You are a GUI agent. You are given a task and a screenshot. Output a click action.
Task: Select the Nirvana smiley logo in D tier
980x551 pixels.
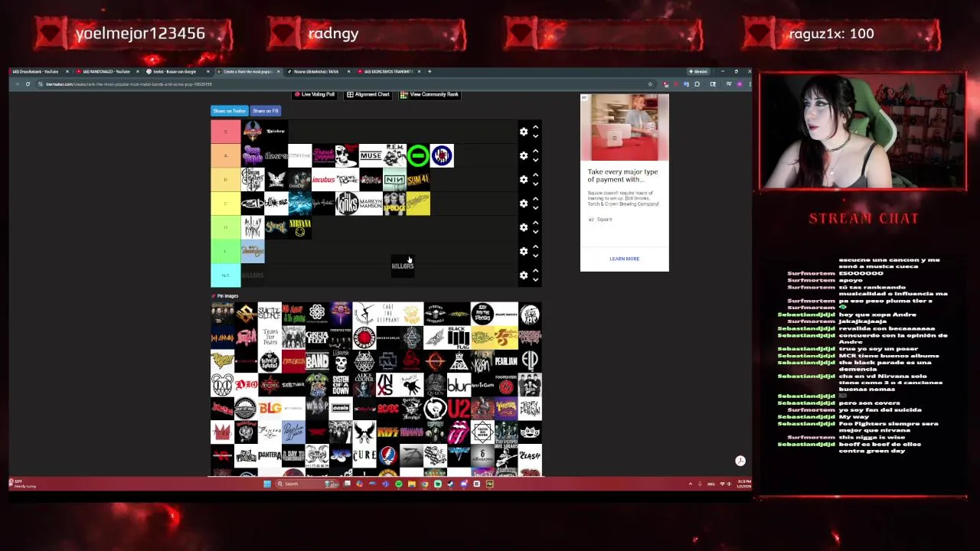point(299,227)
